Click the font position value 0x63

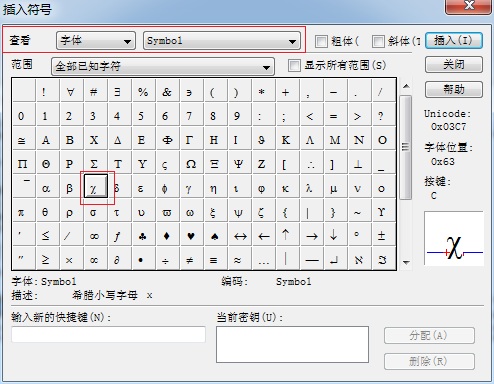(443, 162)
